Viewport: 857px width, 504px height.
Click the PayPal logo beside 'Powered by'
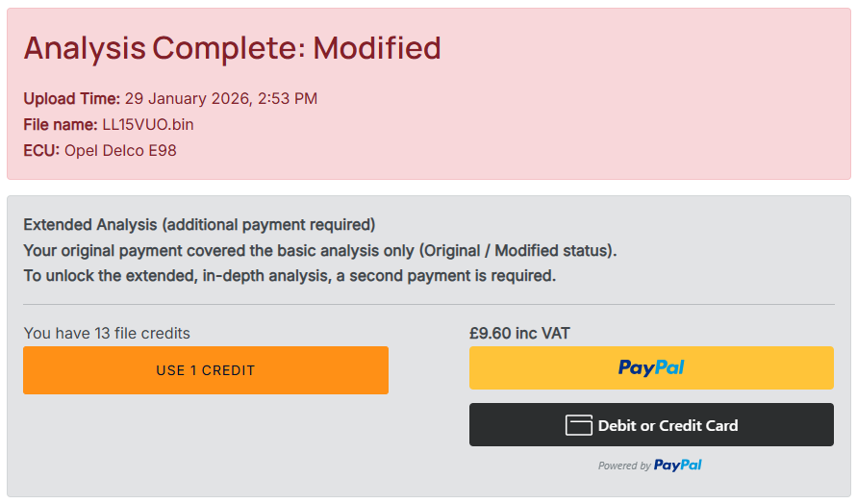pos(678,466)
